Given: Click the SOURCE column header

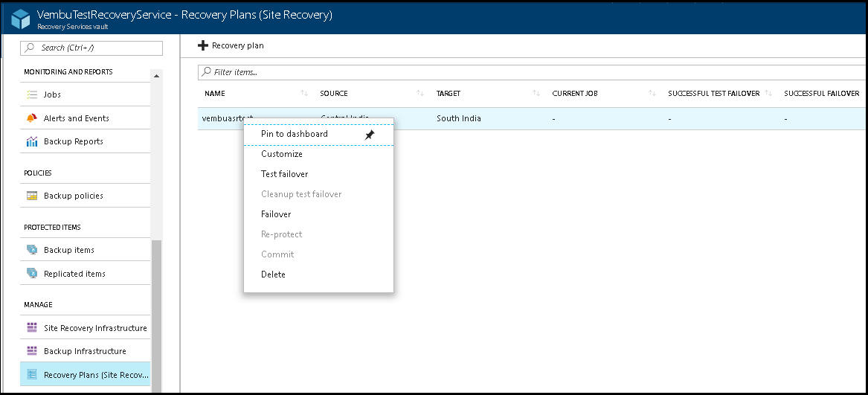Looking at the screenshot, I should coord(334,93).
